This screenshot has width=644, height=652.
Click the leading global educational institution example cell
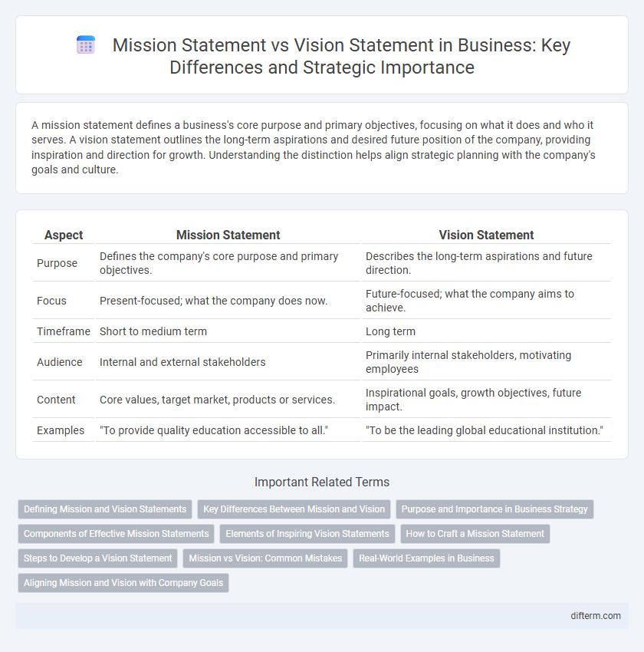(x=486, y=430)
